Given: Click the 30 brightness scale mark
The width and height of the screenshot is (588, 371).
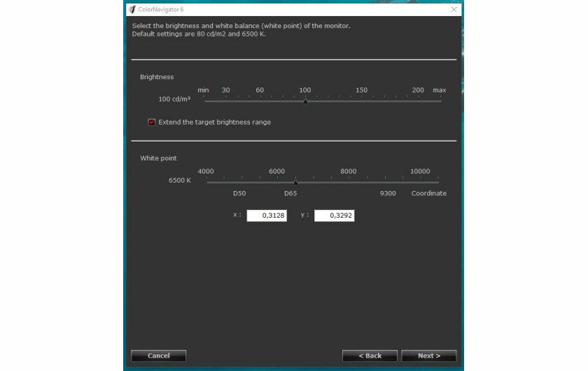Looking at the screenshot, I should (225, 90).
